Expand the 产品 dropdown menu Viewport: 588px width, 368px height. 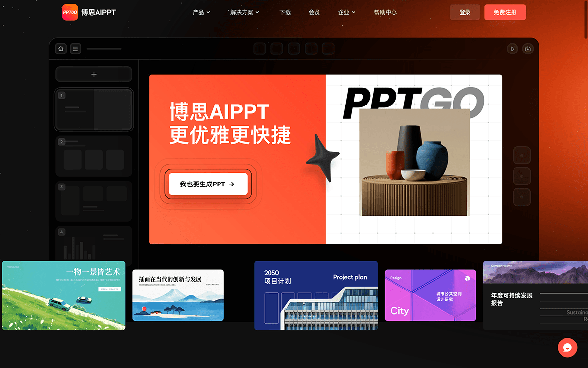pos(201,12)
